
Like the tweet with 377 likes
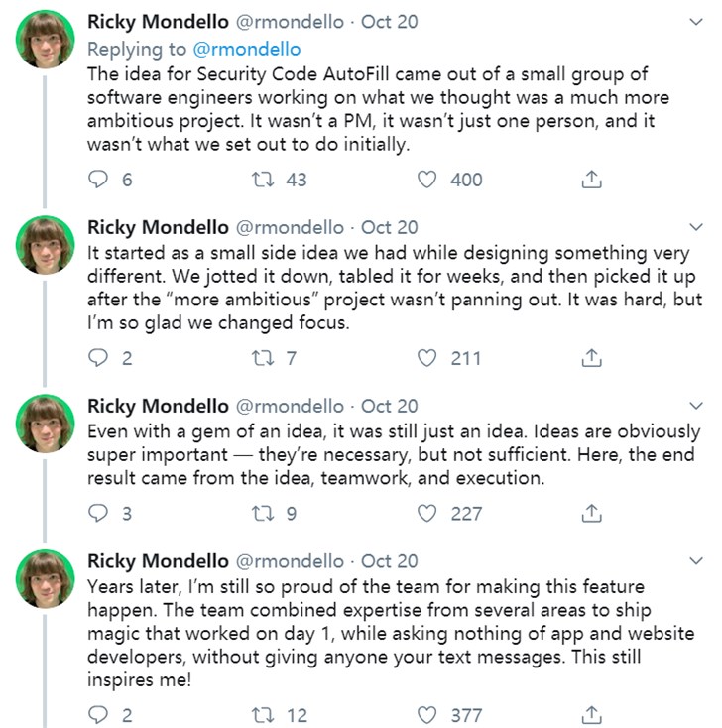tap(427, 714)
